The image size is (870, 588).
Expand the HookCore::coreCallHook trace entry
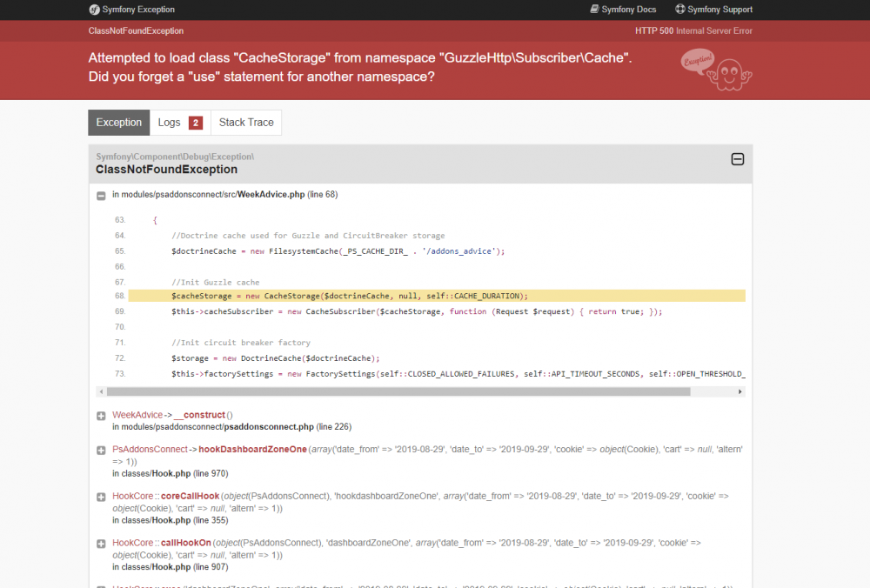[x=101, y=497]
